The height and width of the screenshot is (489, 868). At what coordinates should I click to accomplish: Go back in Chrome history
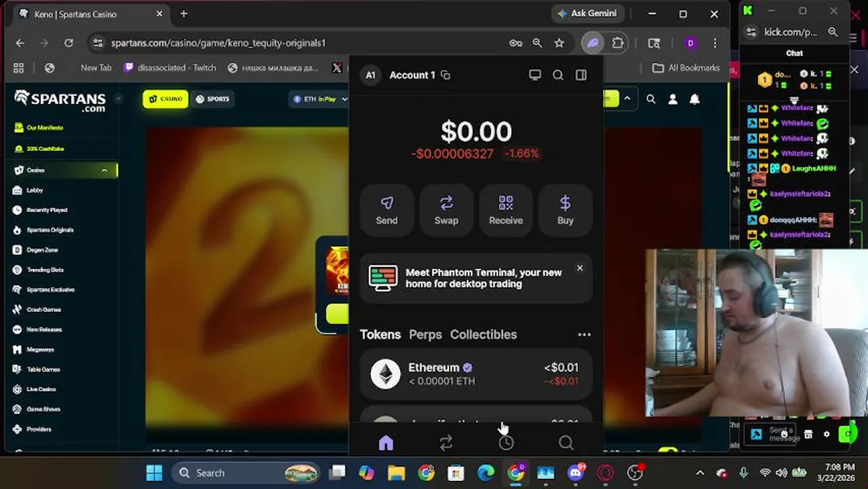tap(20, 43)
